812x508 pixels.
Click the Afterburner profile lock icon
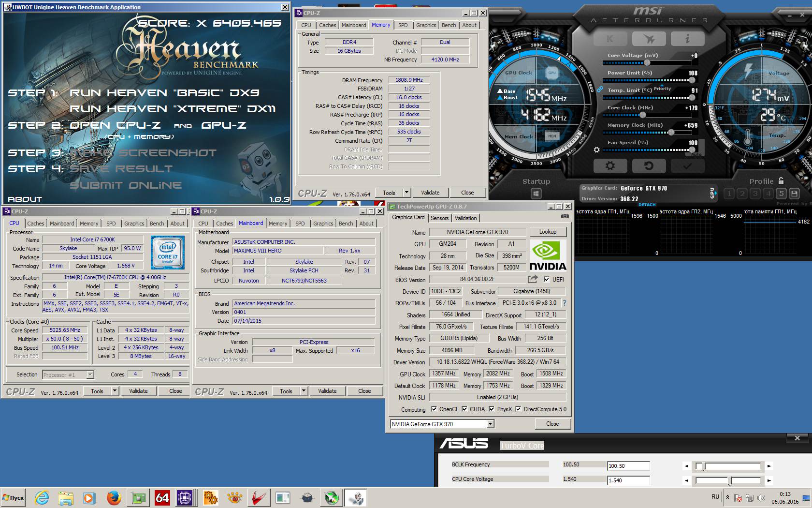pyautogui.click(x=781, y=180)
